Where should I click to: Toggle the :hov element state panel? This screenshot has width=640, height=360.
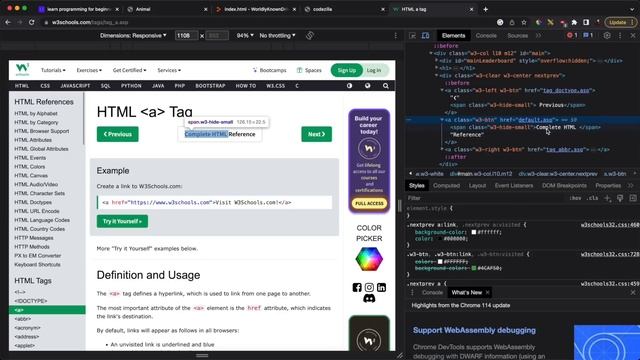[x=575, y=198]
